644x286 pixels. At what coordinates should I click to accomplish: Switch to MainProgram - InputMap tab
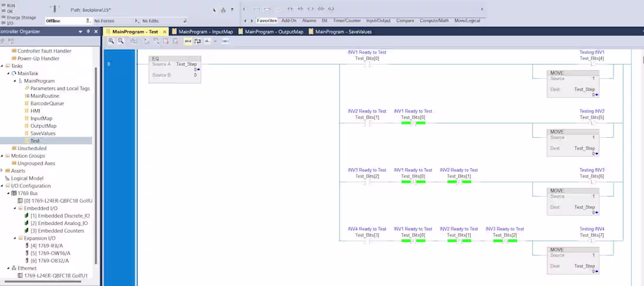pyautogui.click(x=202, y=32)
